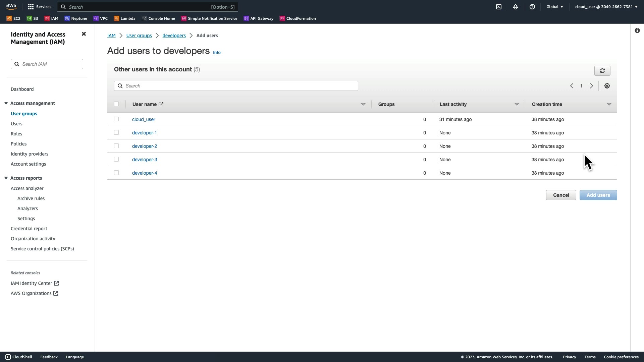
Task: Close the IAM navigation sidebar
Action: coord(84,34)
